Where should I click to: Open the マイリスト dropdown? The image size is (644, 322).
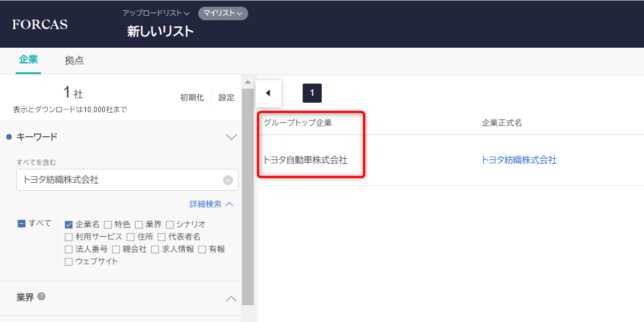223,13
